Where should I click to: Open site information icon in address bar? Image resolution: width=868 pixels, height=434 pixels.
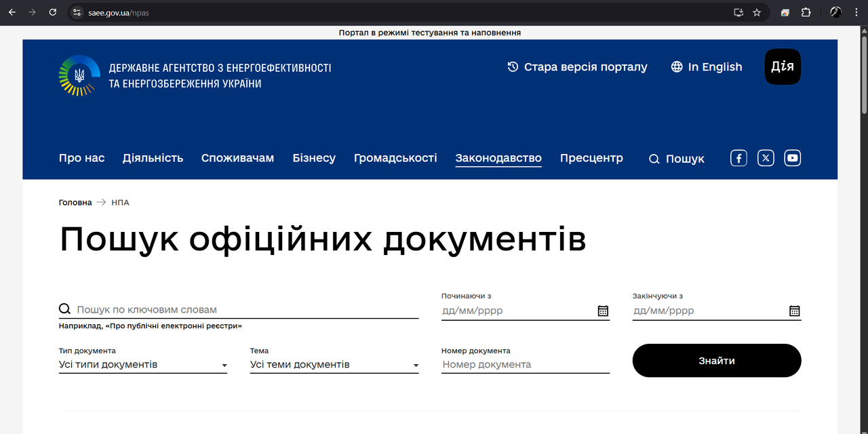(x=77, y=12)
